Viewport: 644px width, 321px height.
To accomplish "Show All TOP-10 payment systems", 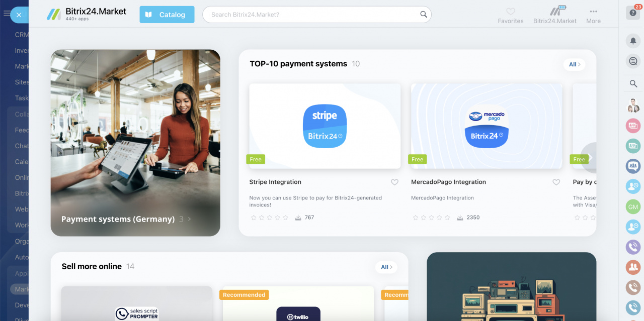I will [574, 64].
